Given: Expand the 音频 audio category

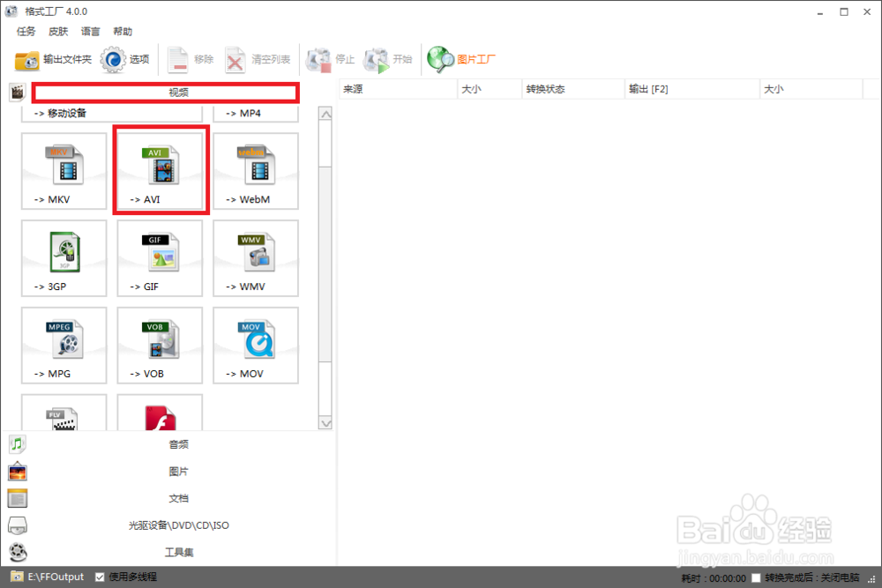Looking at the screenshot, I should (179, 444).
